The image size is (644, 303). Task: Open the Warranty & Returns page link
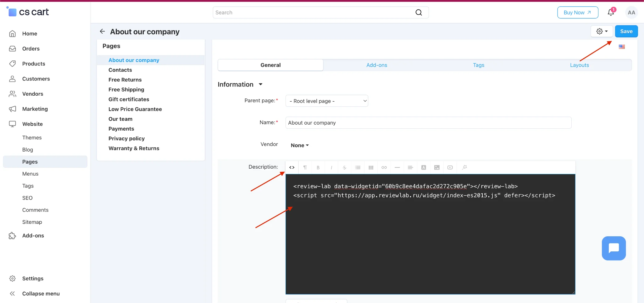[134, 148]
